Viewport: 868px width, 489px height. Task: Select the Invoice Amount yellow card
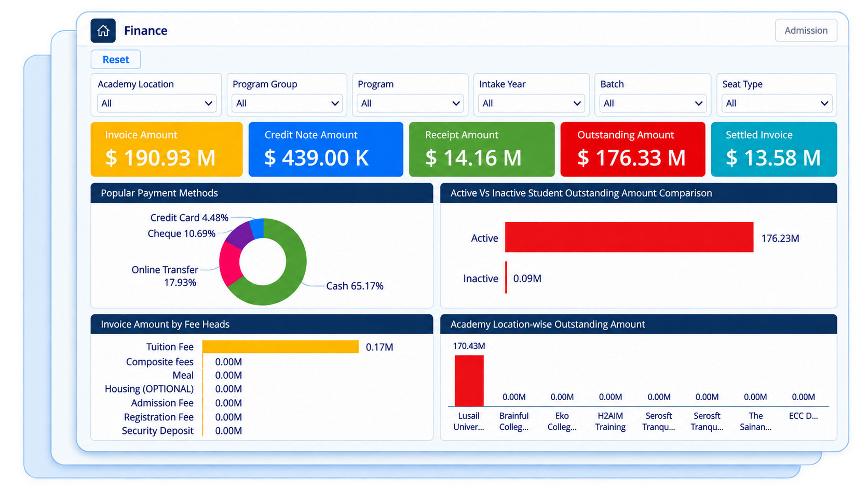(167, 149)
